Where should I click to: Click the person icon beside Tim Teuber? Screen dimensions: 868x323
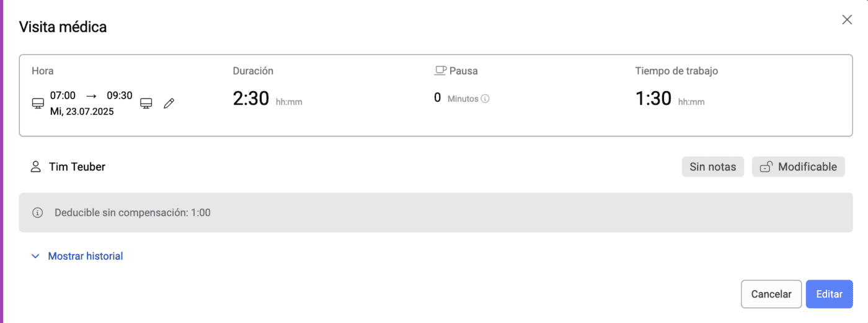[x=36, y=167]
